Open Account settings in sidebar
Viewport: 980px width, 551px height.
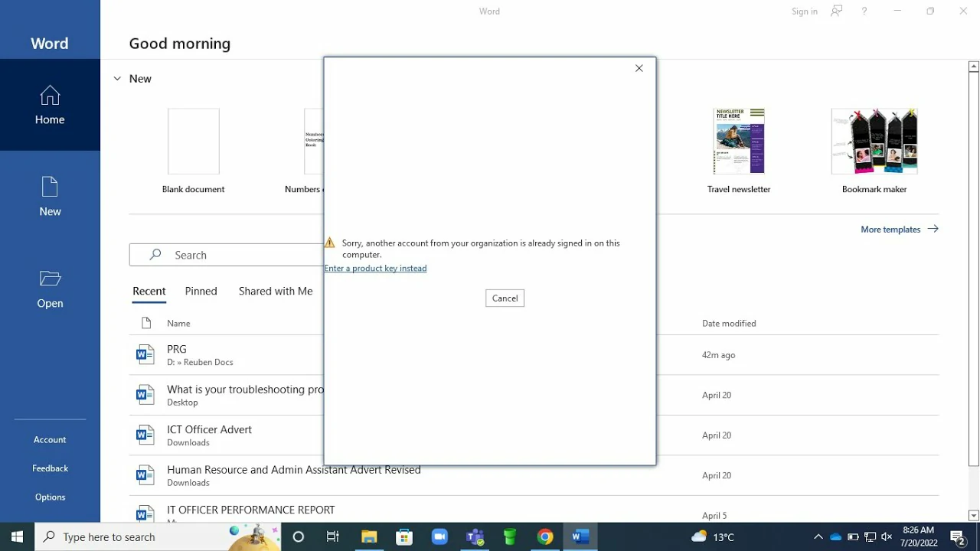(x=50, y=439)
